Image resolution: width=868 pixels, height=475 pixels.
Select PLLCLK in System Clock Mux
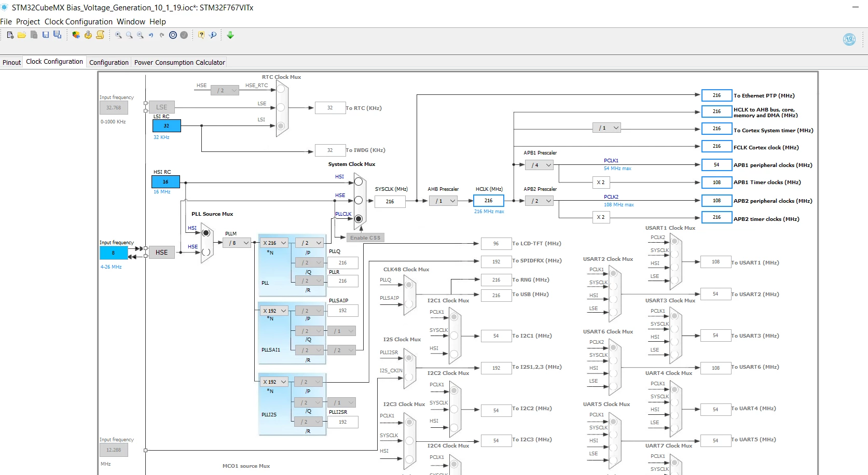[359, 219]
